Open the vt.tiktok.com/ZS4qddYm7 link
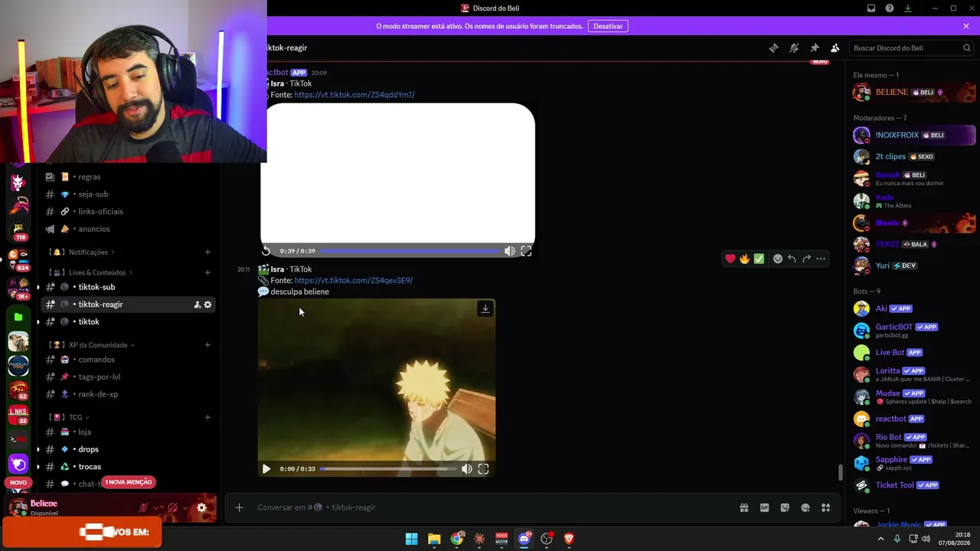This screenshot has width=980, height=551. (x=354, y=95)
